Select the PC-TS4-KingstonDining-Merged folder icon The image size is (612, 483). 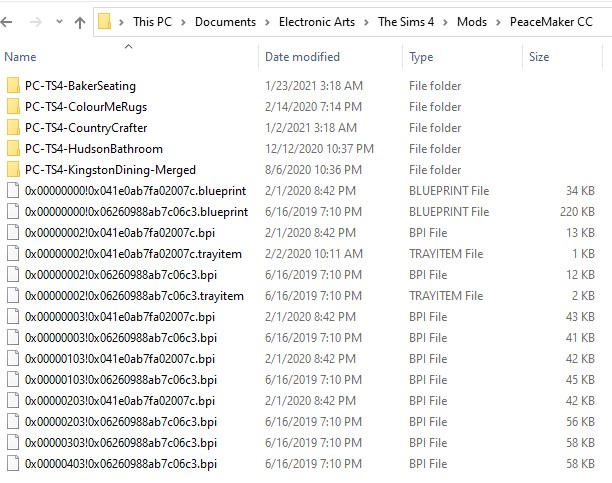(13, 169)
